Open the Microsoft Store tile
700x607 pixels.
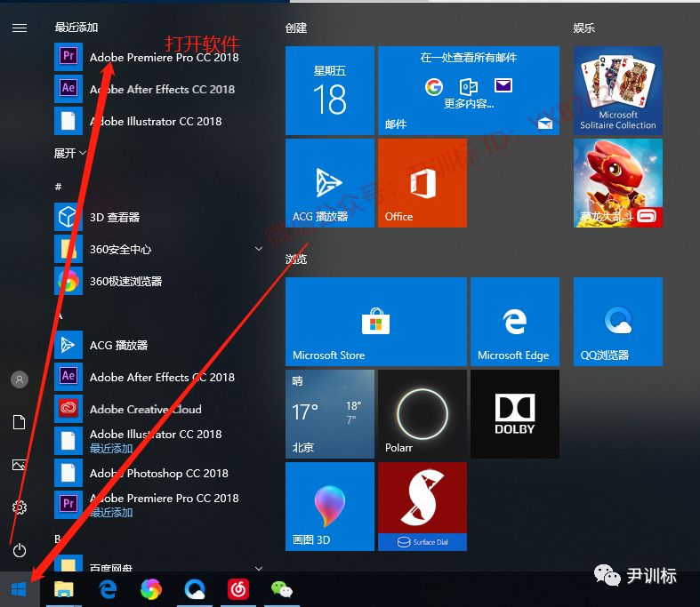pyautogui.click(x=376, y=322)
